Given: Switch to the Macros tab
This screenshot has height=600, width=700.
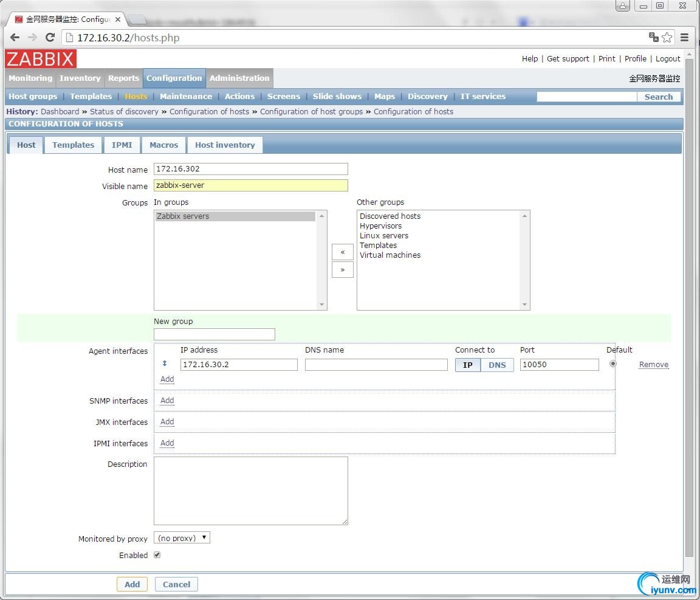Looking at the screenshot, I should [x=164, y=145].
